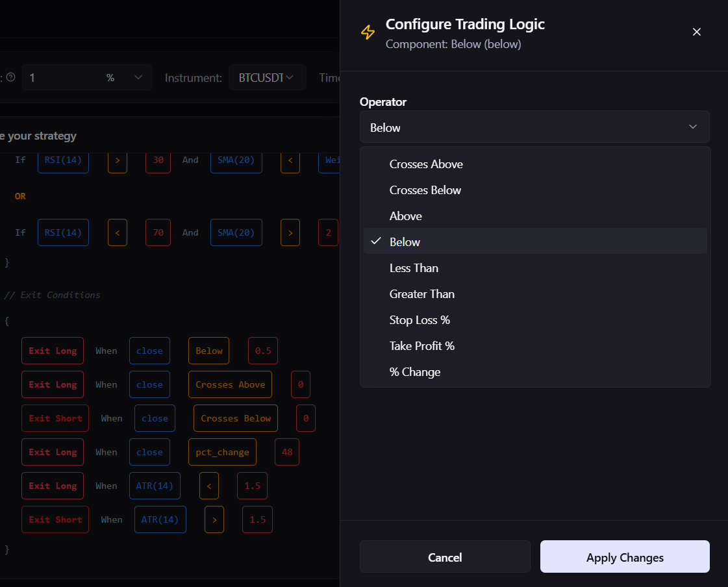This screenshot has height=587, width=728.
Task: Click the Crosses Below operator block
Action: [235, 418]
